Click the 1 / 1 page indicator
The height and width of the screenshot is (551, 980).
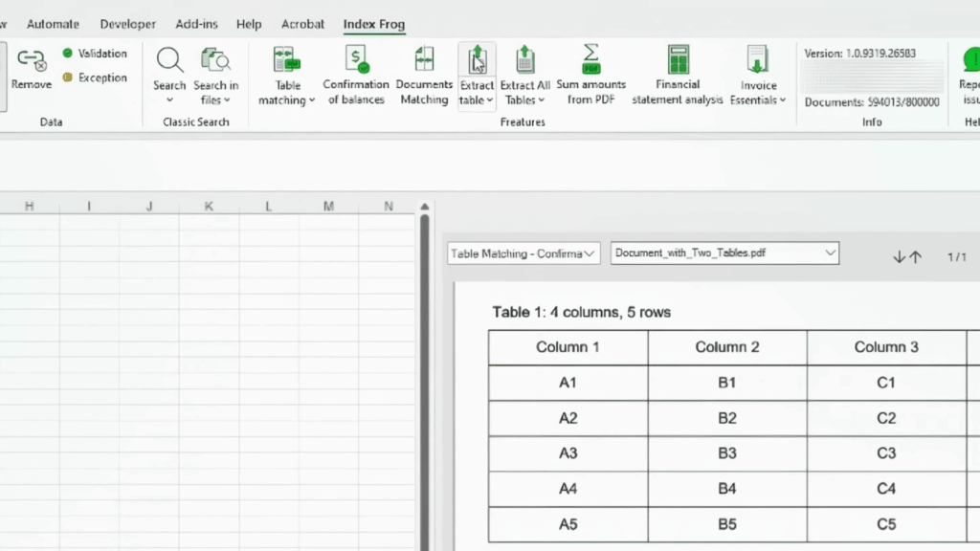(x=957, y=256)
